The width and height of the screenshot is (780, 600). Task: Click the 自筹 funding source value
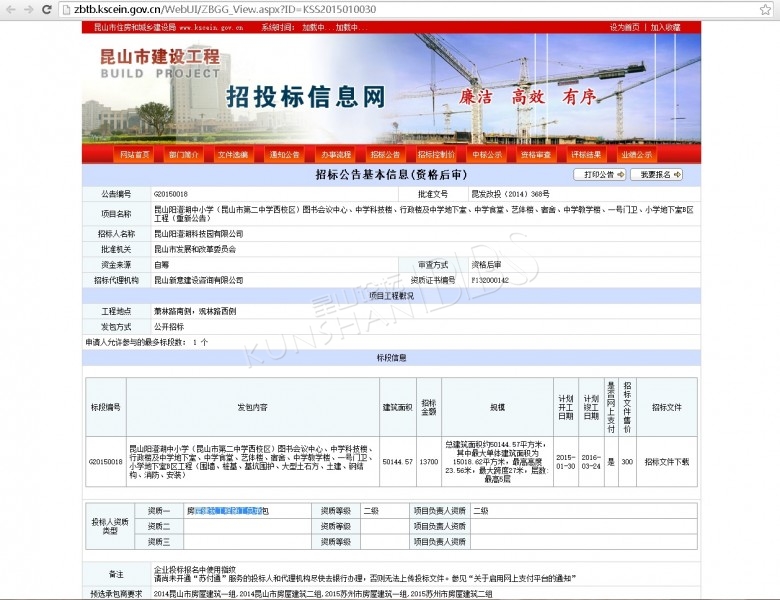(x=161, y=265)
